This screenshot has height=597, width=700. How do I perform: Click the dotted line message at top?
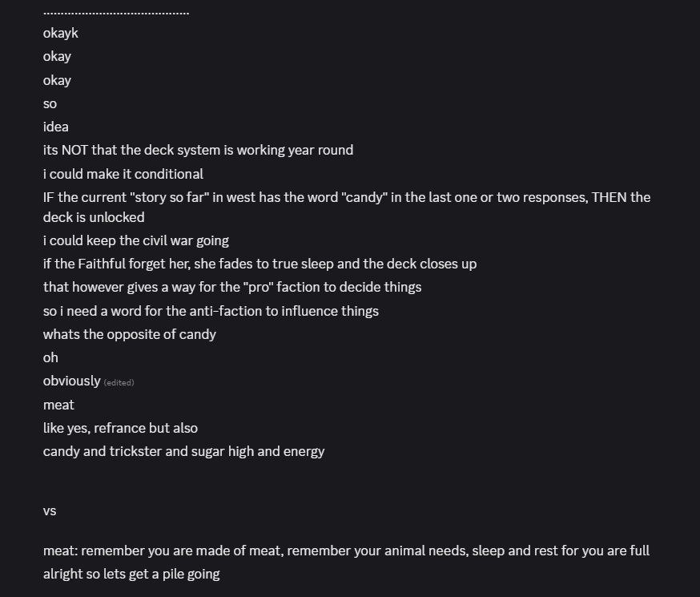116,13
